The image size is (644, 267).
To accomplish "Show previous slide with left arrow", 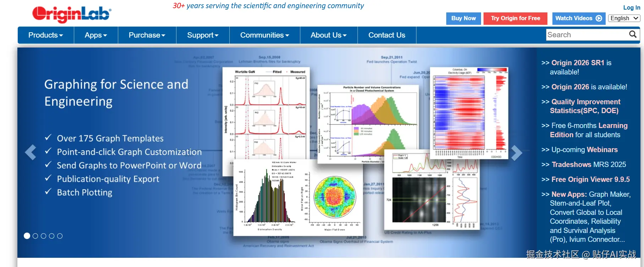I will 31,152.
